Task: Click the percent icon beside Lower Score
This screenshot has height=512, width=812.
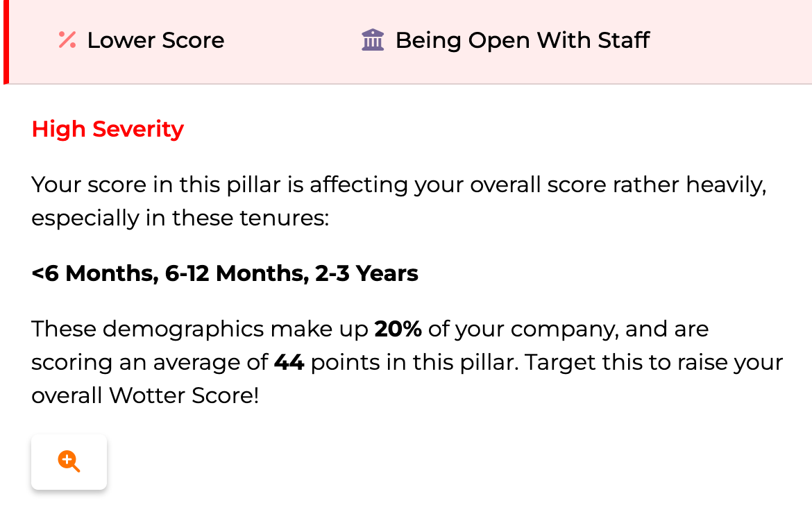Action: coord(67,40)
